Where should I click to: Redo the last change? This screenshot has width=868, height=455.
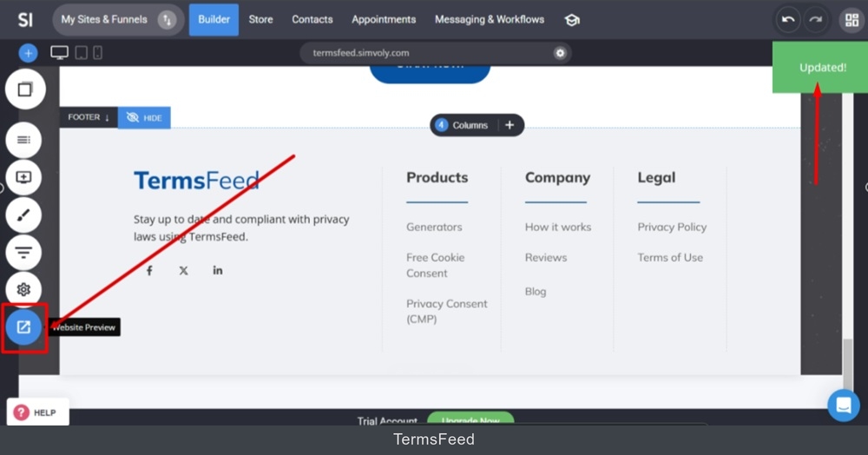[x=815, y=20]
